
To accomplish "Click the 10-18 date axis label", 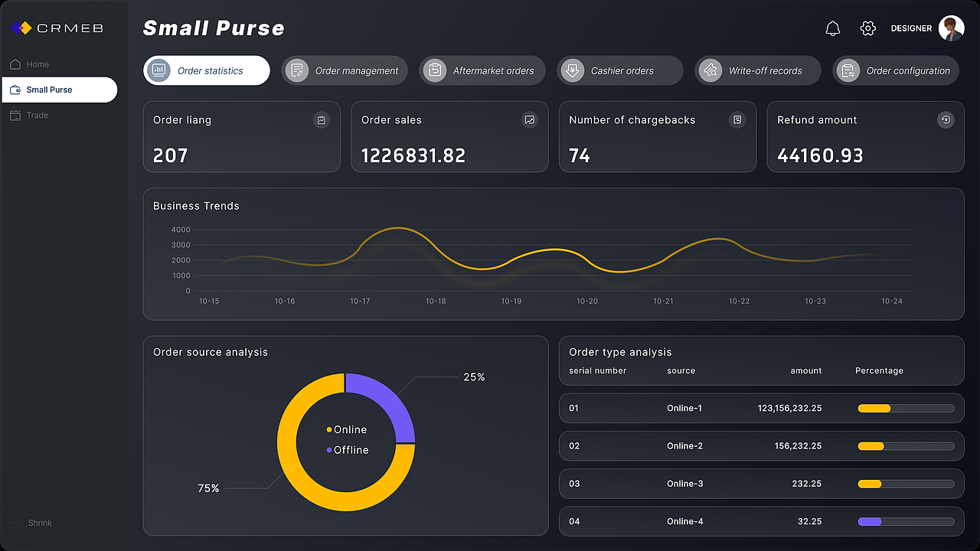I will click(x=436, y=302).
